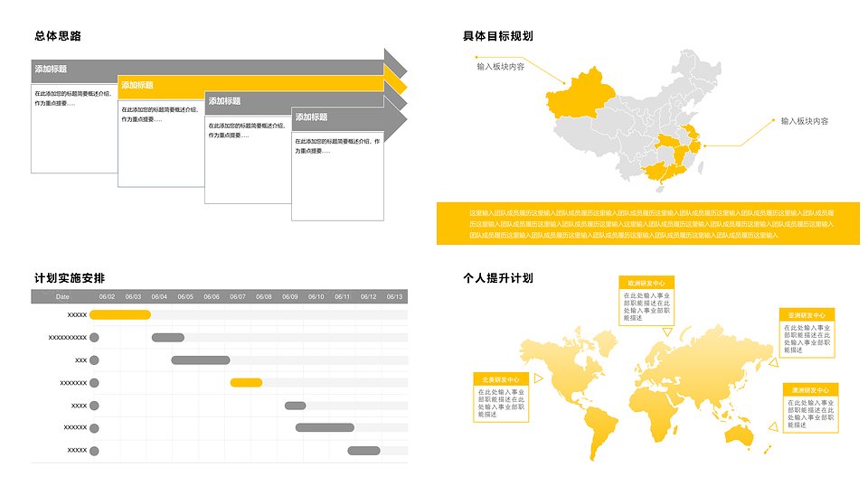Select the small gray Gantt bar in XXXX row

pyautogui.click(x=295, y=406)
